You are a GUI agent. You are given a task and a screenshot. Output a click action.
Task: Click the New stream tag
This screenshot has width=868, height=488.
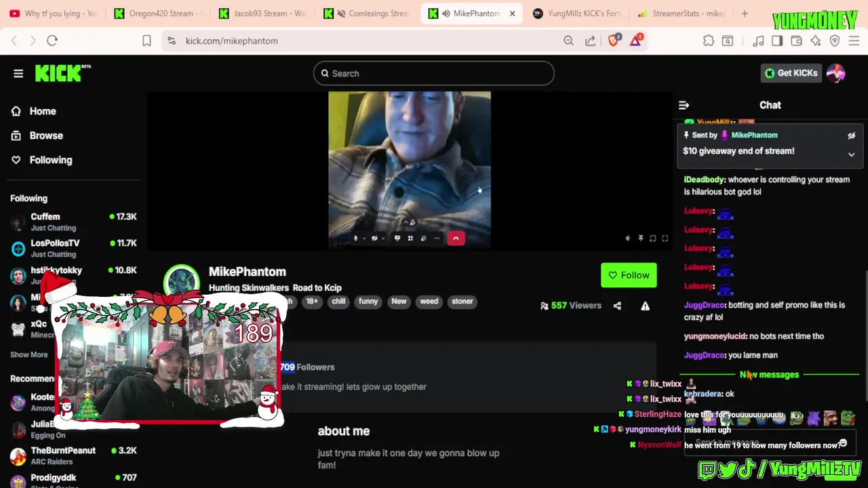[x=399, y=302]
